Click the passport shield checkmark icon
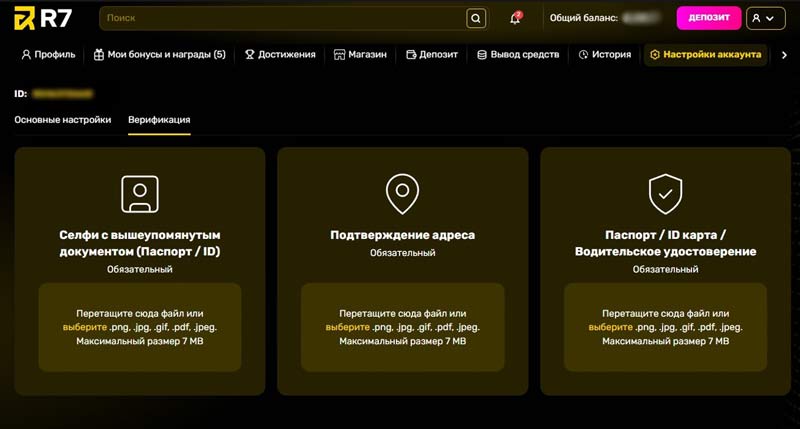800x429 pixels. (665, 193)
